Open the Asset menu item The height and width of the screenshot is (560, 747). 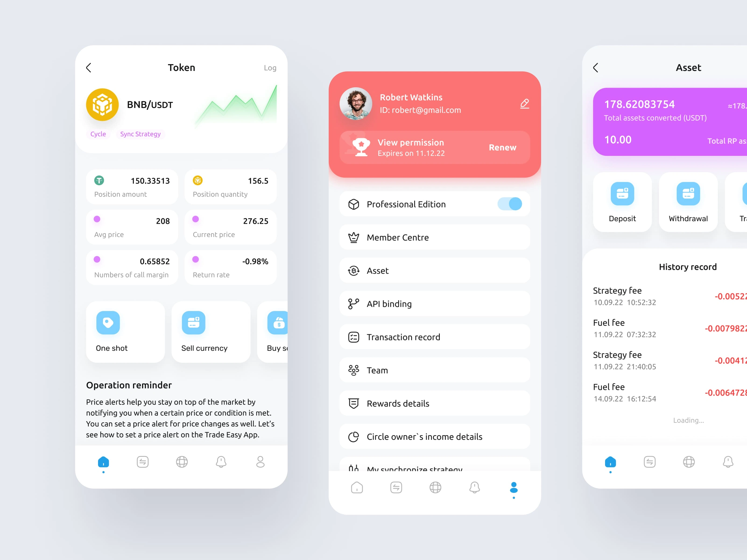[x=433, y=271]
